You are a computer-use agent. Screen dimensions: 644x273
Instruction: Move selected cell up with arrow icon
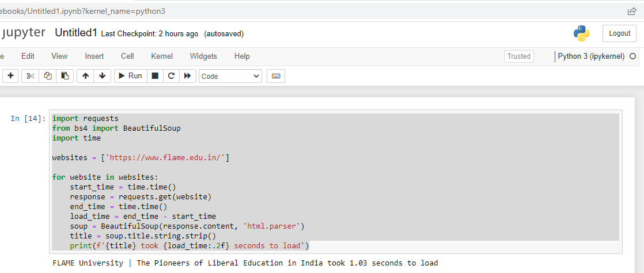pos(85,75)
